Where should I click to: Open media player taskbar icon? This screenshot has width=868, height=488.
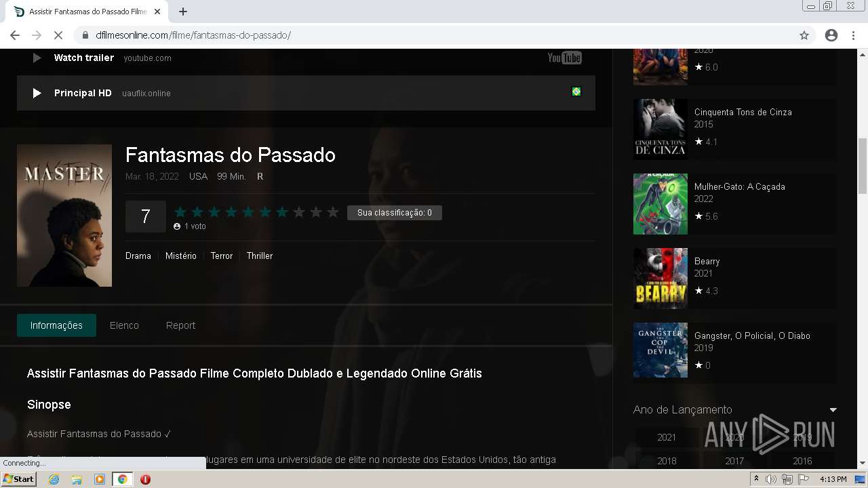[x=100, y=479]
